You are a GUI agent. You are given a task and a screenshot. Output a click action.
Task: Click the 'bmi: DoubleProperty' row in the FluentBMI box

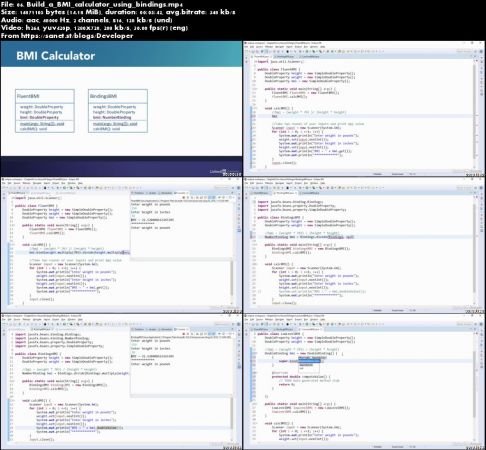point(39,117)
